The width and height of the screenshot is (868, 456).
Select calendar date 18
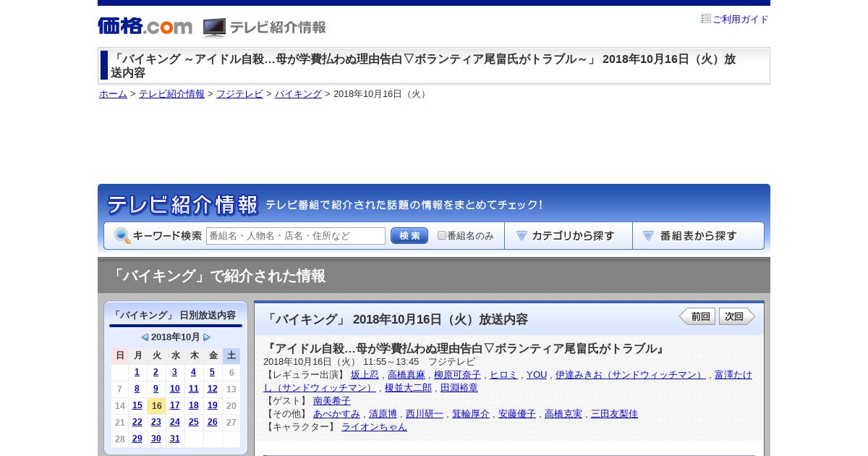pyautogui.click(x=193, y=405)
